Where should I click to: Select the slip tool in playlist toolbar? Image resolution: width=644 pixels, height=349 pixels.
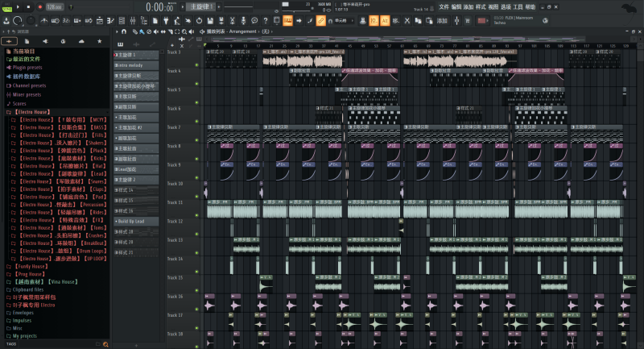[163, 31]
